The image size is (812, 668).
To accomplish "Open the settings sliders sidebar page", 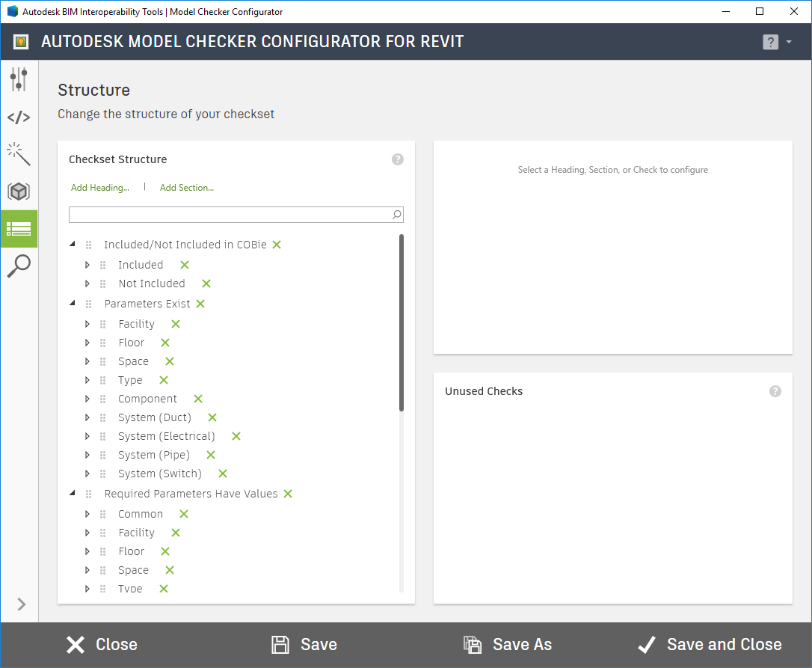I will 19,79.
